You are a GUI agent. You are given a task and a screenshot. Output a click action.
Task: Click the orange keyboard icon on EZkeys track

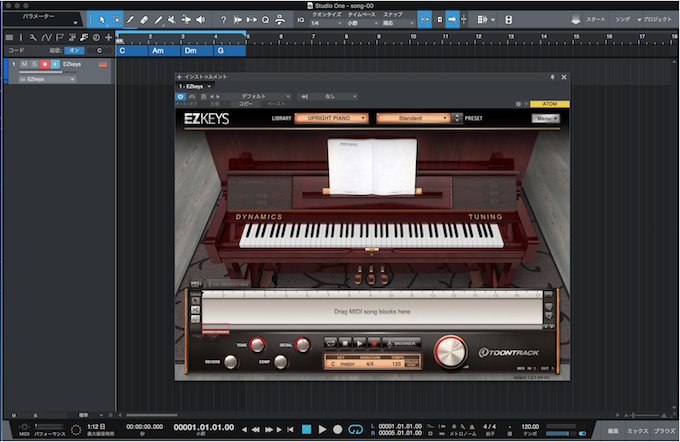[x=103, y=65]
